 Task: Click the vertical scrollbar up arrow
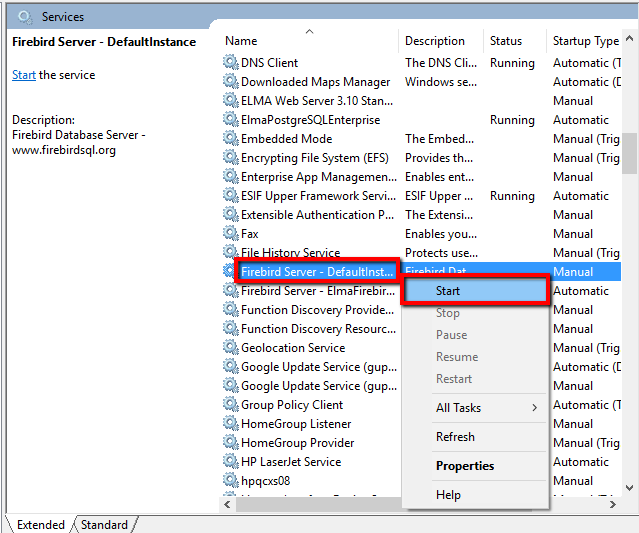[630, 39]
